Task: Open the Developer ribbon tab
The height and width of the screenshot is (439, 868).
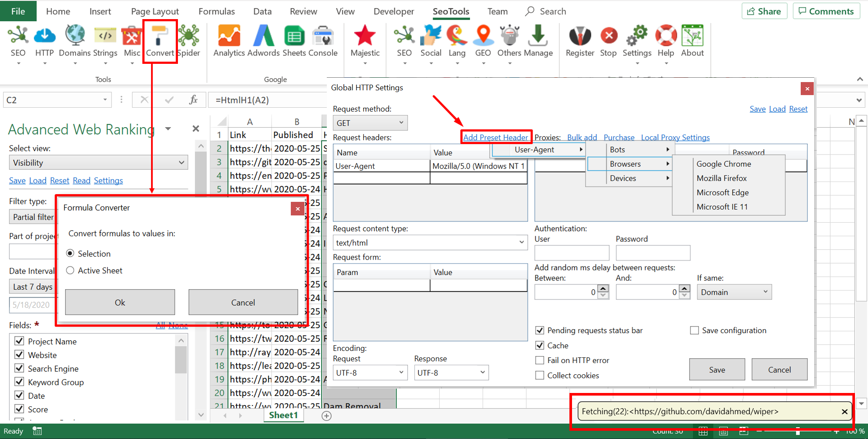Action: point(394,11)
